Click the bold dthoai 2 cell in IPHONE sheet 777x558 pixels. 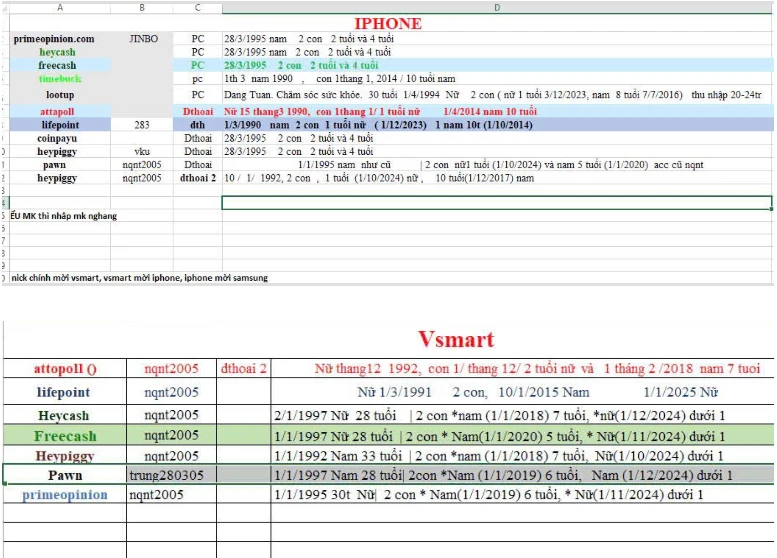pos(198,178)
